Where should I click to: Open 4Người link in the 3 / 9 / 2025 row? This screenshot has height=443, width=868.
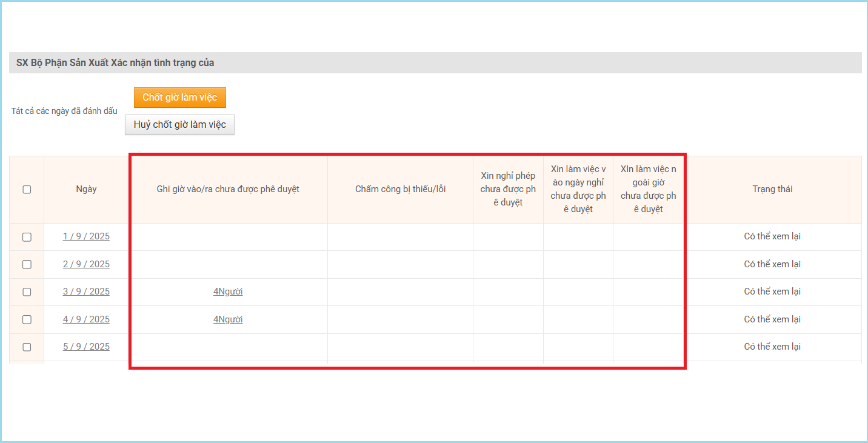coord(228,291)
